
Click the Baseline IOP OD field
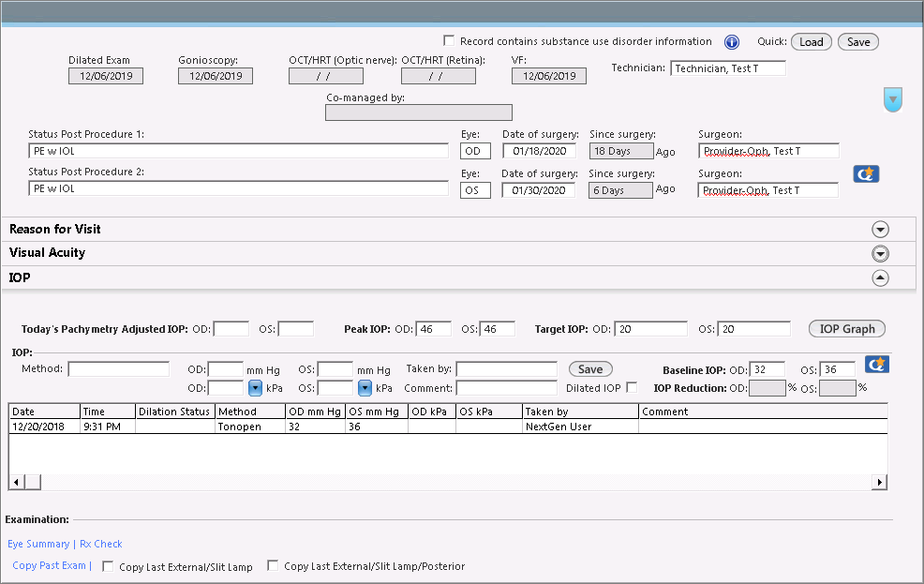[x=768, y=369]
